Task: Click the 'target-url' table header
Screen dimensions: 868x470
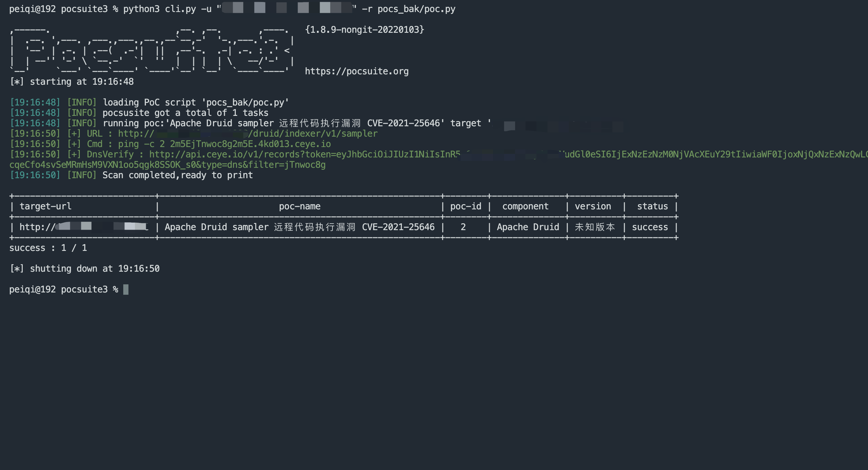Action: (45, 206)
